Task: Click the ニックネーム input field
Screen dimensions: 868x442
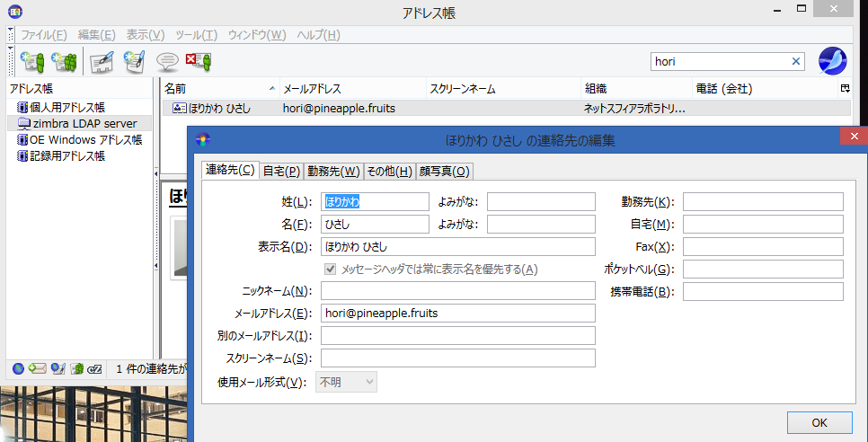Action: tap(458, 290)
